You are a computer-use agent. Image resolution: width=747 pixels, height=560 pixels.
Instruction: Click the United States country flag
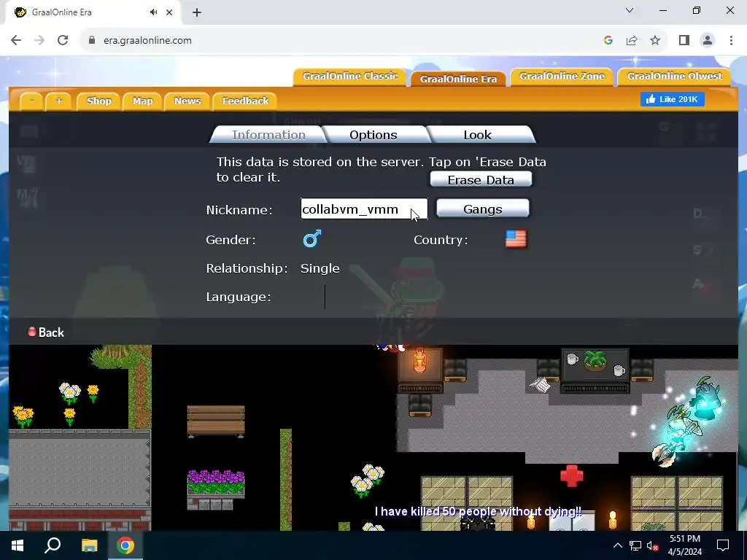(x=516, y=239)
